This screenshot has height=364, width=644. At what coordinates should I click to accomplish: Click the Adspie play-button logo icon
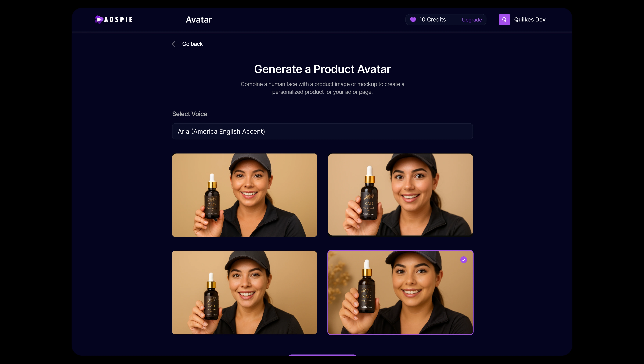tap(99, 20)
